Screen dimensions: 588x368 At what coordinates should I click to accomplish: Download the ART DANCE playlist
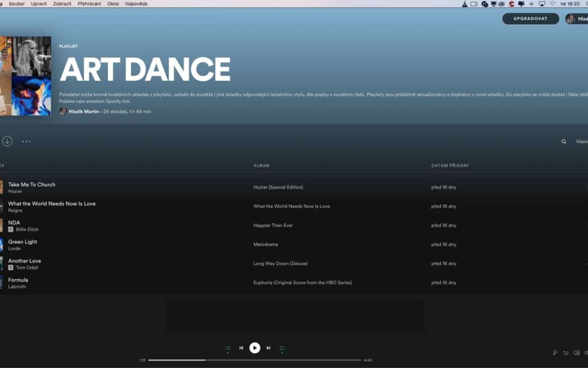coord(7,141)
